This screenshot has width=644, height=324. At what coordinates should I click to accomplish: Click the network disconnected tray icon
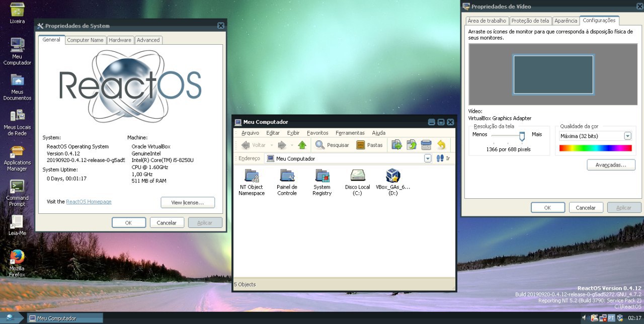click(602, 318)
